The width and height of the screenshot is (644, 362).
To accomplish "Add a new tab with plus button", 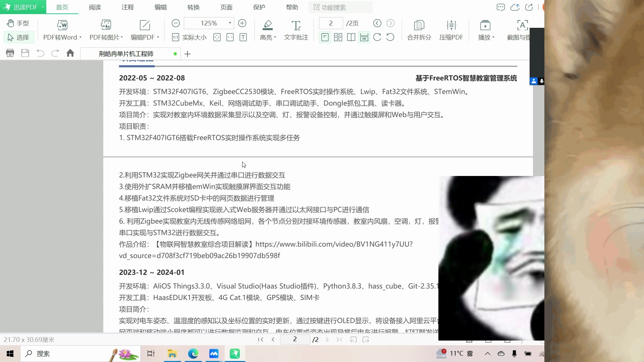I will pyautogui.click(x=187, y=54).
